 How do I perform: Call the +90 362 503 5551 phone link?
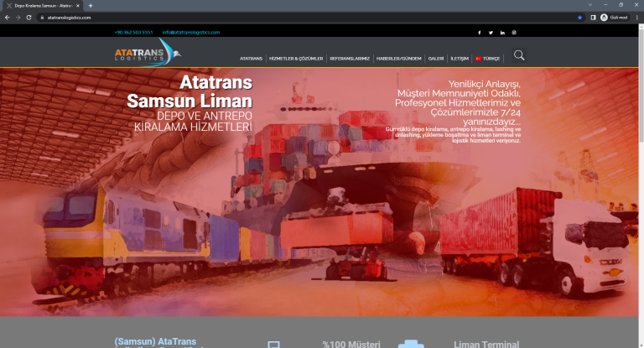coord(133,33)
